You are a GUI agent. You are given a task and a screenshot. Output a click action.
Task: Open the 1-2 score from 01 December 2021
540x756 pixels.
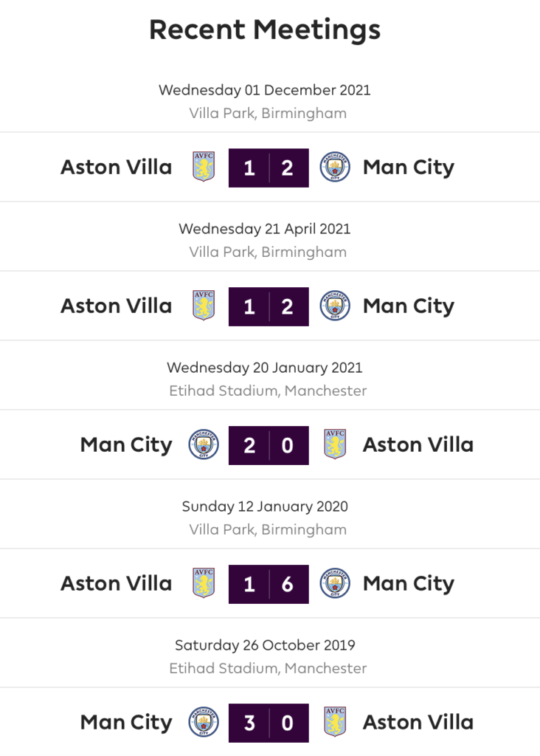pyautogui.click(x=269, y=168)
